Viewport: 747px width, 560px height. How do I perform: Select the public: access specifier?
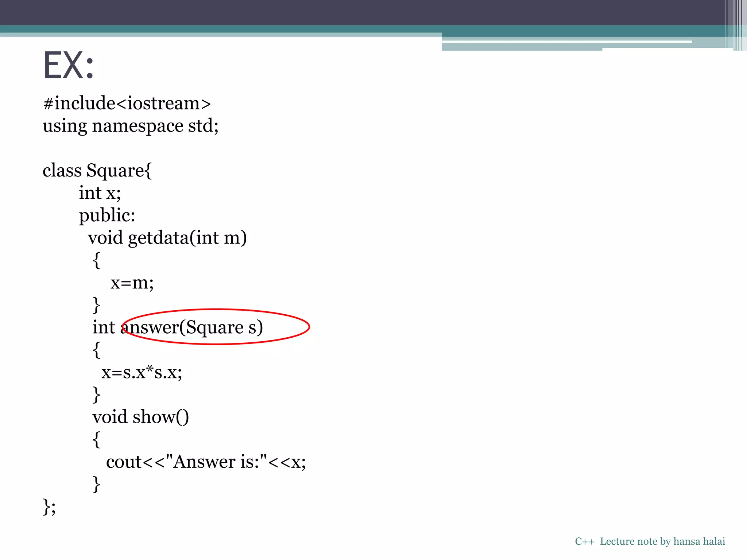(107, 215)
